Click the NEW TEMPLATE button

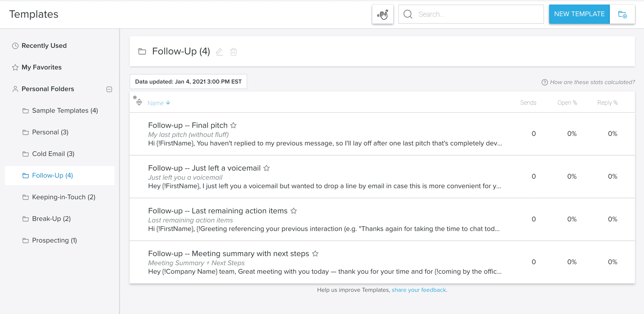coord(579,14)
